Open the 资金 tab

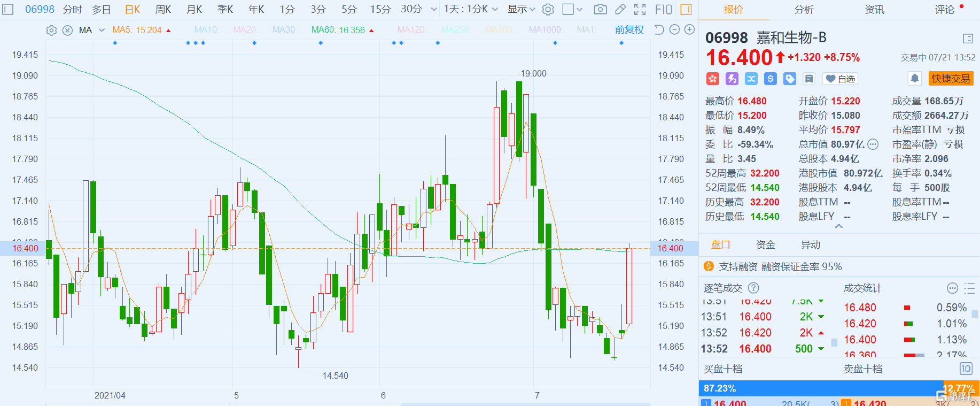[x=765, y=245]
